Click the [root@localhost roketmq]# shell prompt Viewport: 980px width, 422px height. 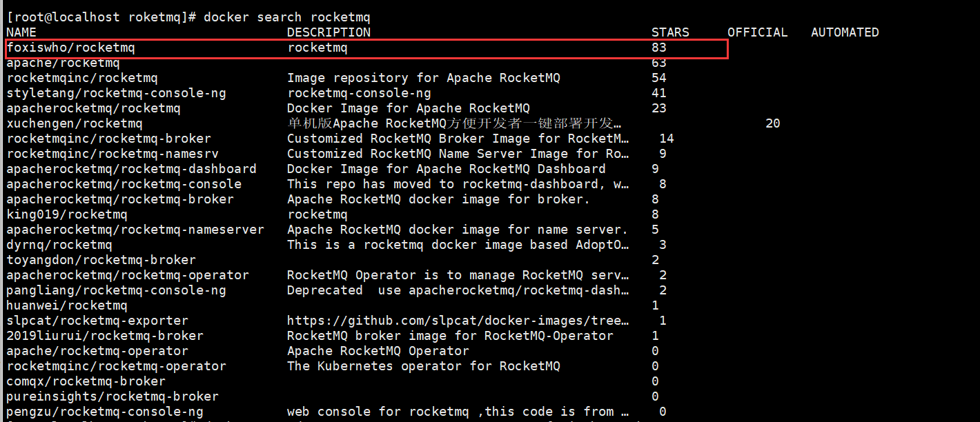102,17
